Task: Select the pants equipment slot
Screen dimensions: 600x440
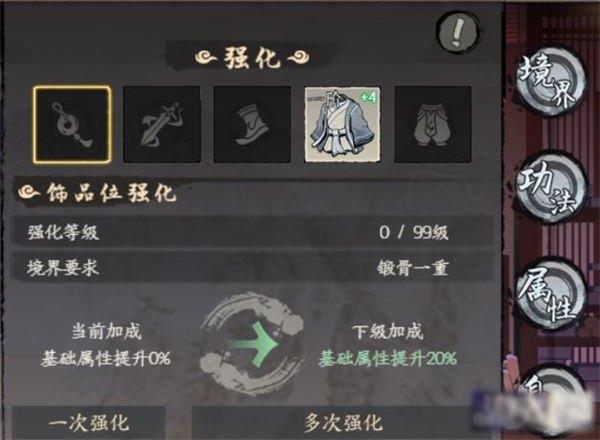Action: point(433,125)
